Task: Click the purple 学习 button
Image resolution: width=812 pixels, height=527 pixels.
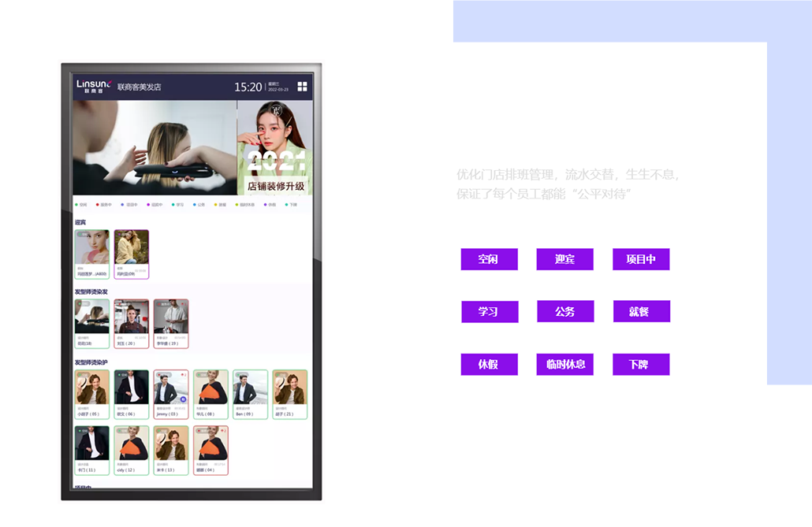Action: tap(489, 312)
